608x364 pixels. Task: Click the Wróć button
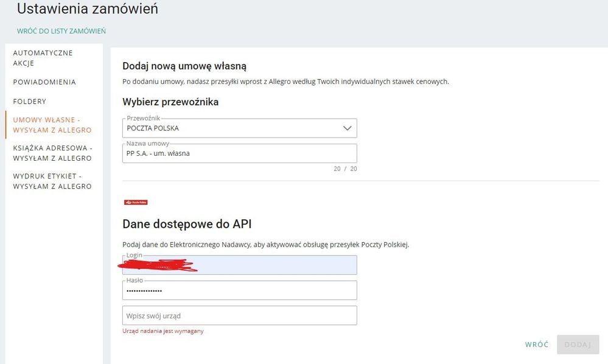click(537, 345)
